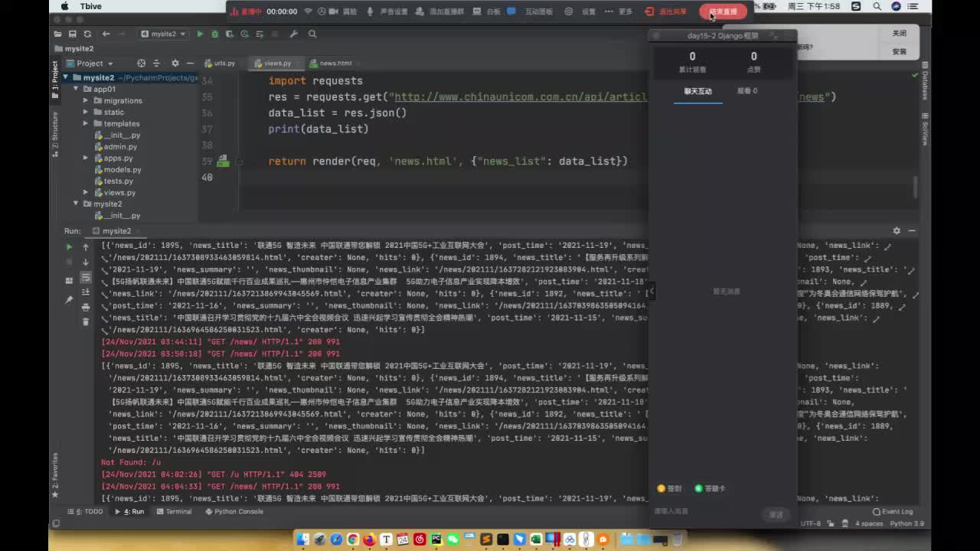
Task: Clear console output with trash icon
Action: (x=86, y=321)
